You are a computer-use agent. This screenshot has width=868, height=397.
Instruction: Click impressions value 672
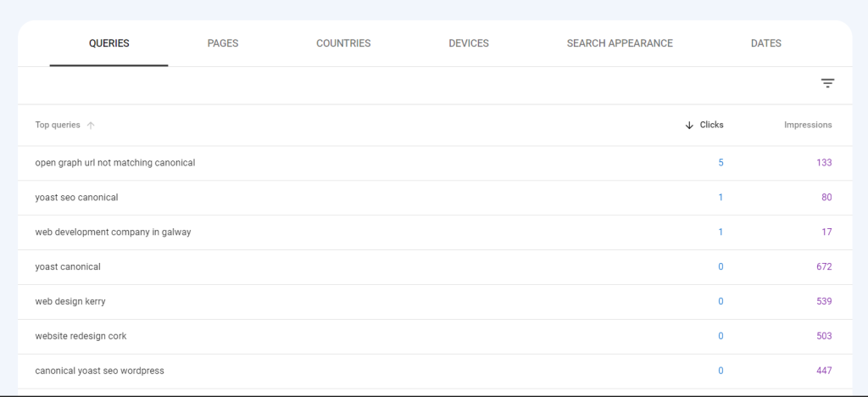click(824, 267)
